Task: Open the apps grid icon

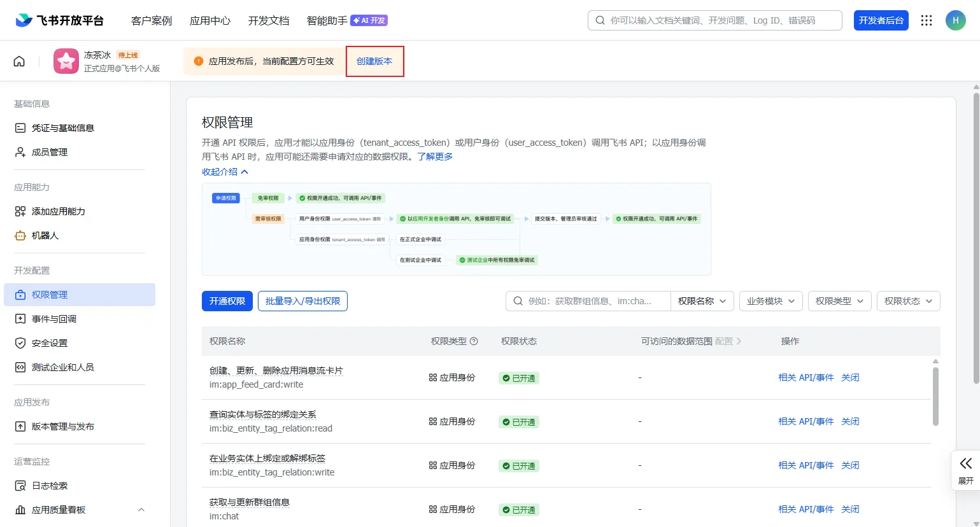Action: click(x=927, y=20)
